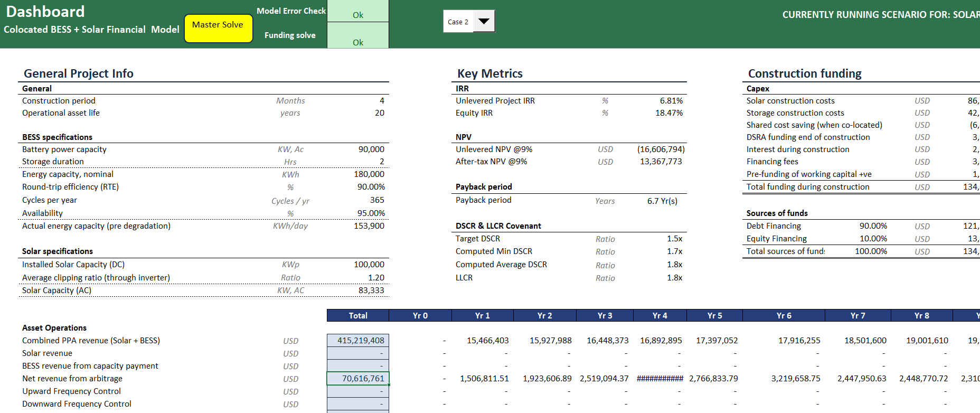Screen dimensions: 980x413
Task: Select the Round-trip efficiency 90.00% cell
Action: click(x=371, y=187)
